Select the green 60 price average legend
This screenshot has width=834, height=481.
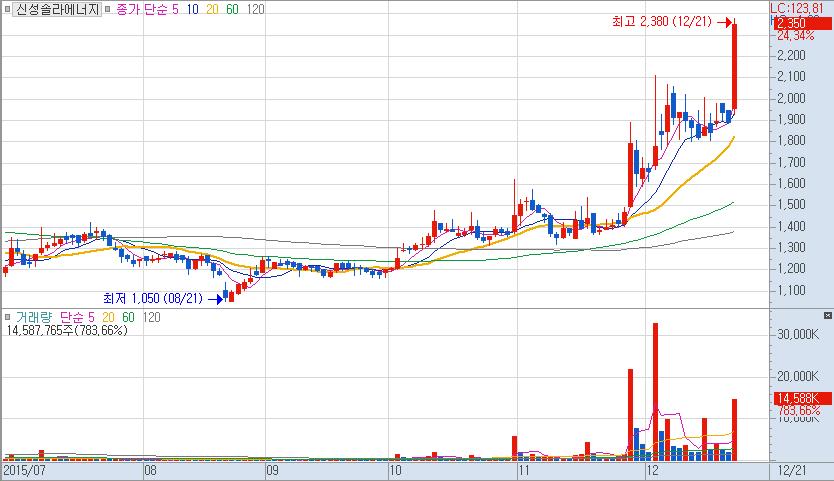click(x=232, y=9)
